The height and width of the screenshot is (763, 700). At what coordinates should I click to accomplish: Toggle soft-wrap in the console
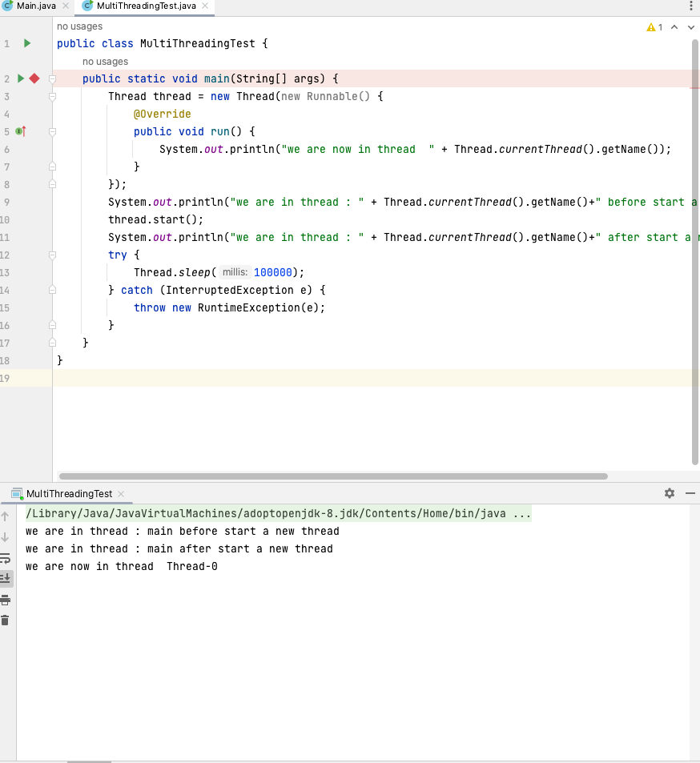point(5,558)
